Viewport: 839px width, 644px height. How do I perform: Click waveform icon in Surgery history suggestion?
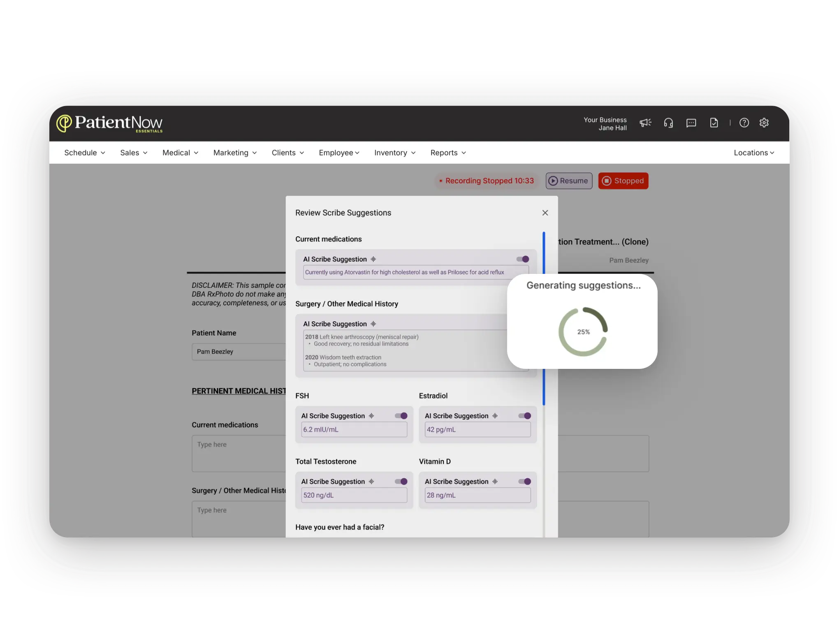pos(373,324)
